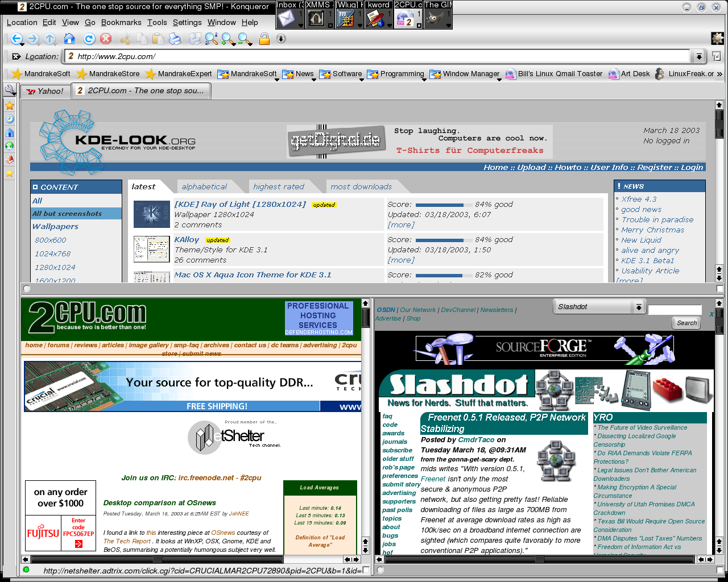Viewport: 728px width, 582px height.
Task: Clear the location bar with the X icon
Action: click(16, 56)
